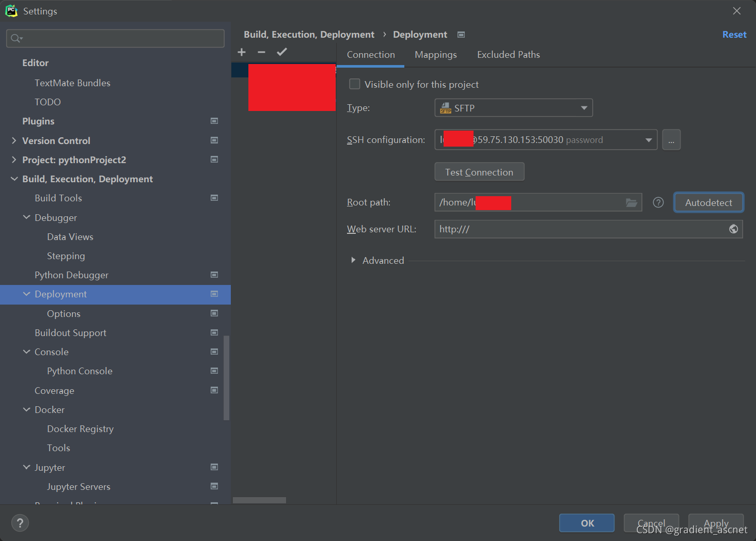Expand the Advanced section

pyautogui.click(x=353, y=260)
